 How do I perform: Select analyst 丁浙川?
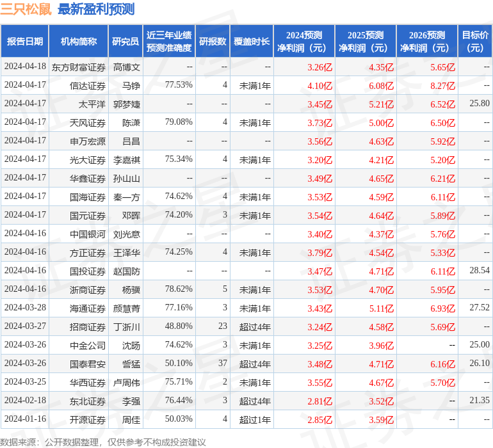tap(126, 326)
